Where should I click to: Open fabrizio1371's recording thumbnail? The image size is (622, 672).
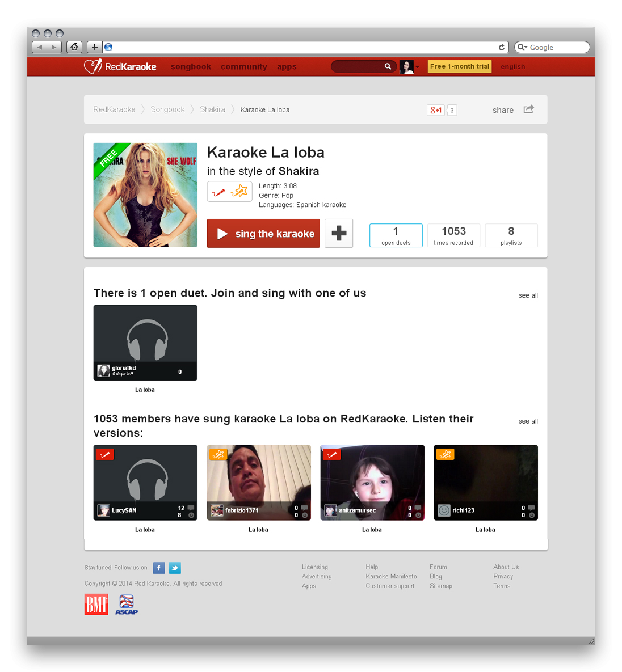coord(259,482)
